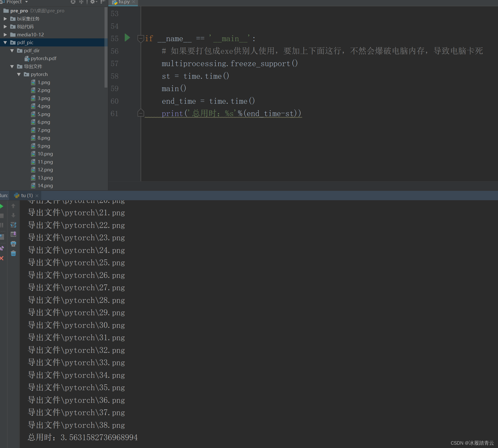Click the up stack trace arrow in Run panel
Viewport: 498px width, 448px height.
(x=13, y=206)
